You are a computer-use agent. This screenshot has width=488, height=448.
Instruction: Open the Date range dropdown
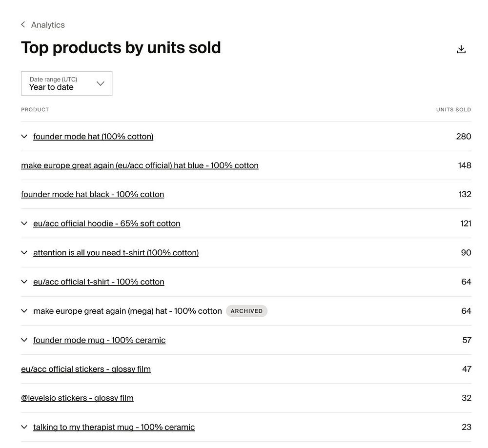[x=66, y=83]
